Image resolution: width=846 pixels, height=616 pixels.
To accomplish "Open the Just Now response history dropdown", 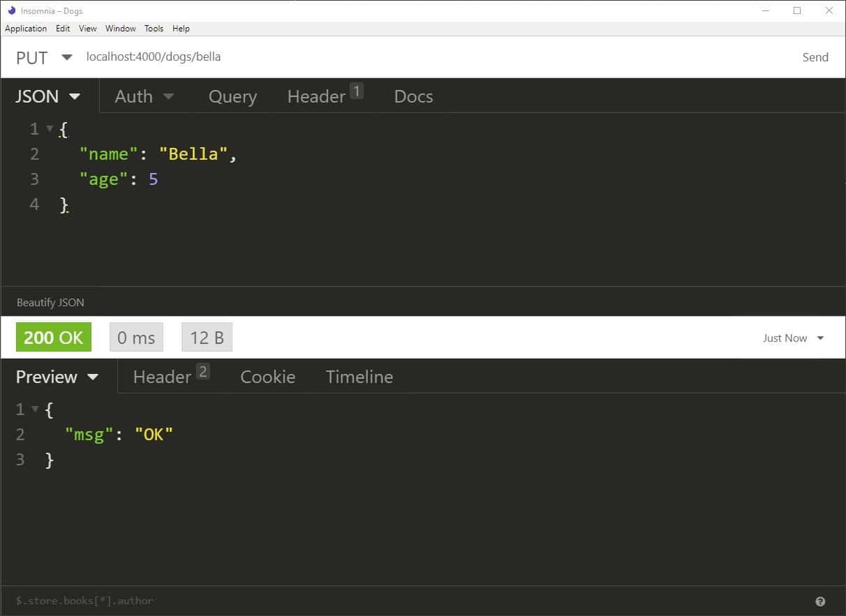I will point(794,338).
